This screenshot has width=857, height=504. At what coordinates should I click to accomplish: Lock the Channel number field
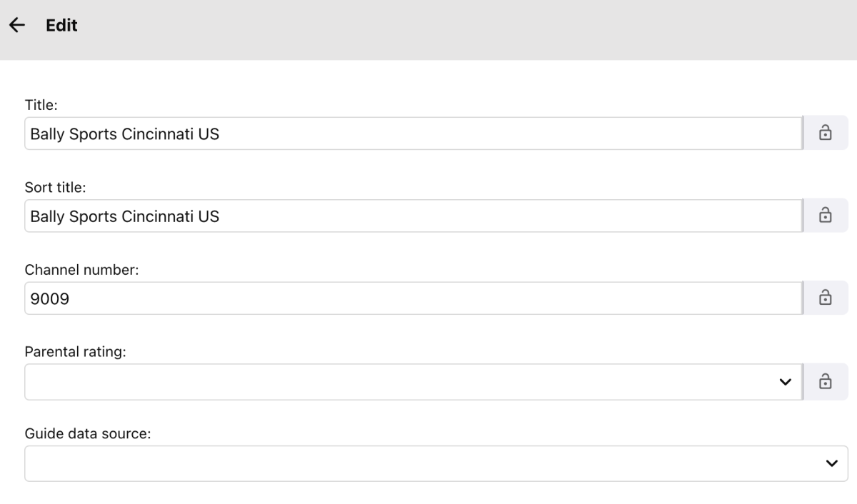click(826, 298)
